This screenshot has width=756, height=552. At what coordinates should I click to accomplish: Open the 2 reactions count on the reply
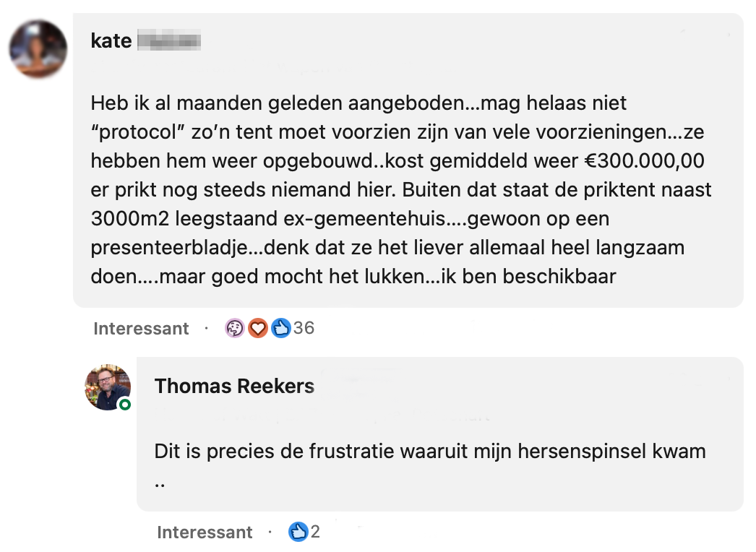click(315, 532)
